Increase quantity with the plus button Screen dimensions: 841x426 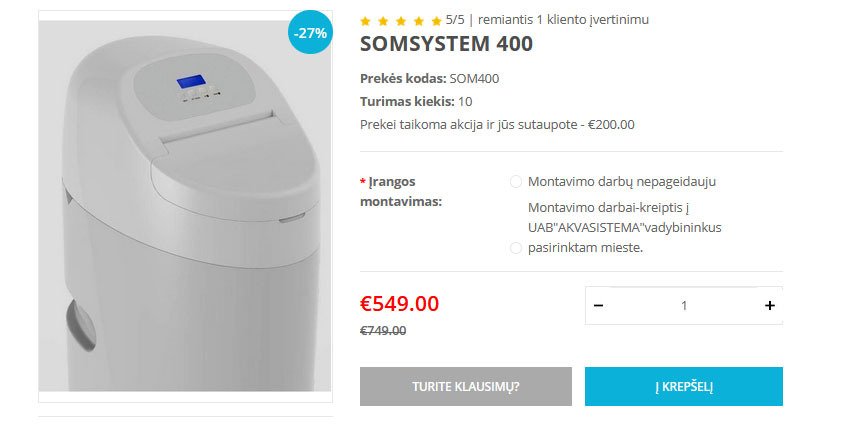[x=769, y=306]
